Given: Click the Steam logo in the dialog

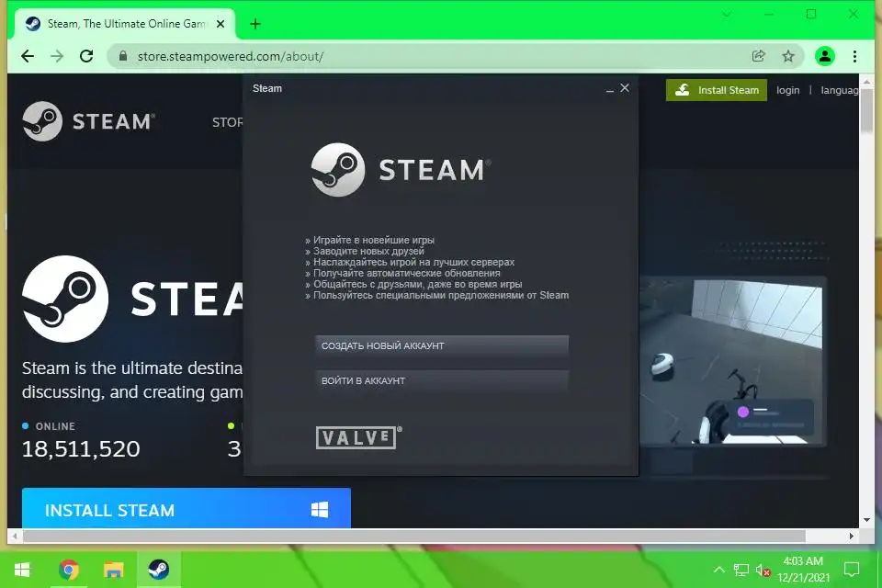Looking at the screenshot, I should (x=401, y=169).
